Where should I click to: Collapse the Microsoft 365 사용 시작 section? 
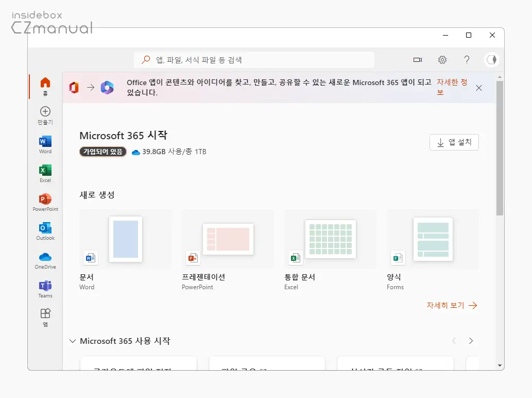(72, 341)
